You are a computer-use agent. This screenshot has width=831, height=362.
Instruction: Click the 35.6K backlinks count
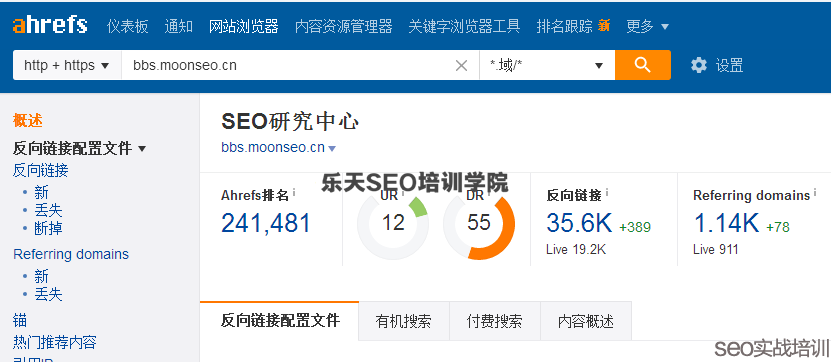tap(579, 223)
